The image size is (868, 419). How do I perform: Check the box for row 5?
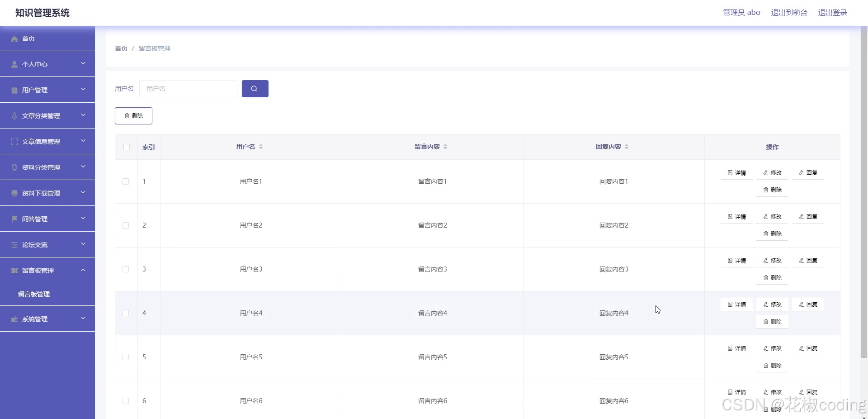(x=126, y=357)
